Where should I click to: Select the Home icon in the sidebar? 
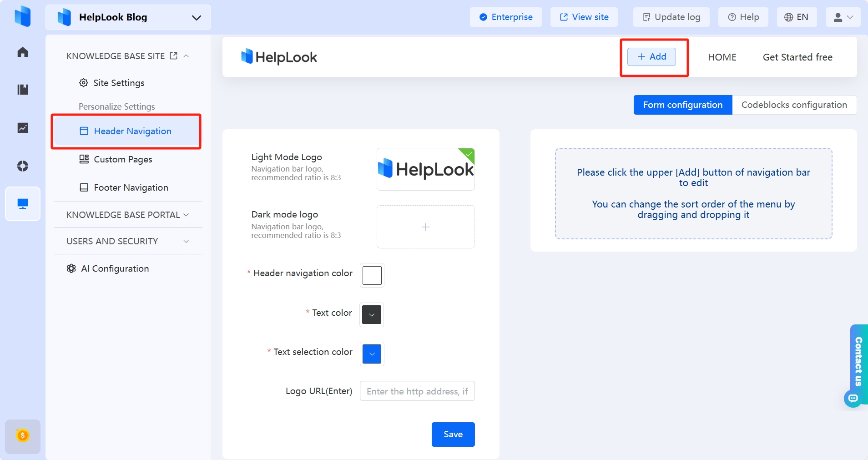22,51
